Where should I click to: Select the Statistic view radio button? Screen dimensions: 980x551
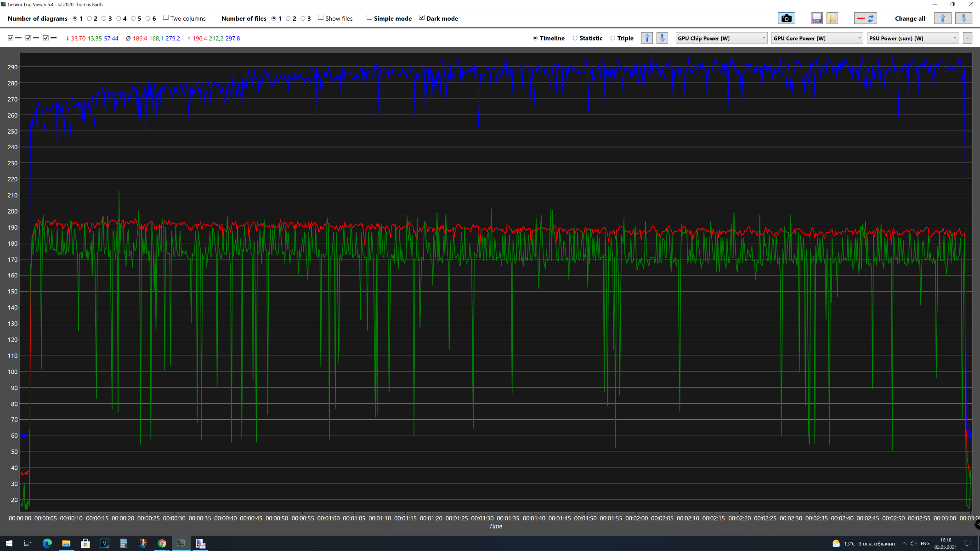coord(575,38)
